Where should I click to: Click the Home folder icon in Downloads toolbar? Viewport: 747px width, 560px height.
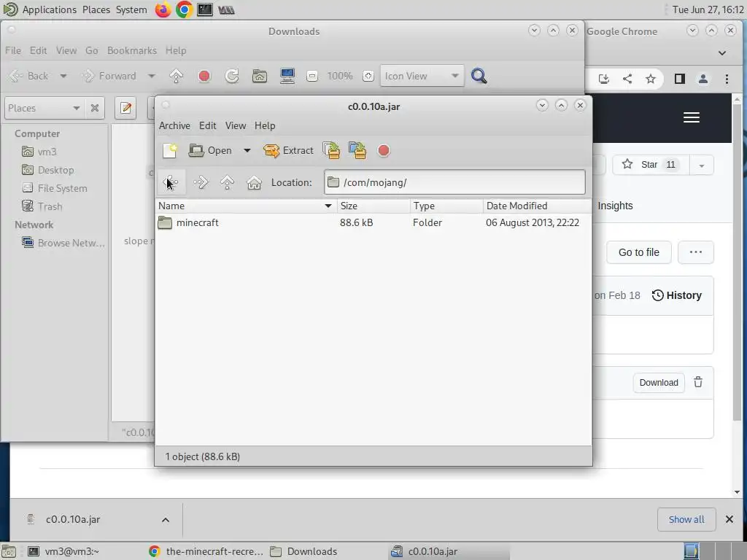260,76
